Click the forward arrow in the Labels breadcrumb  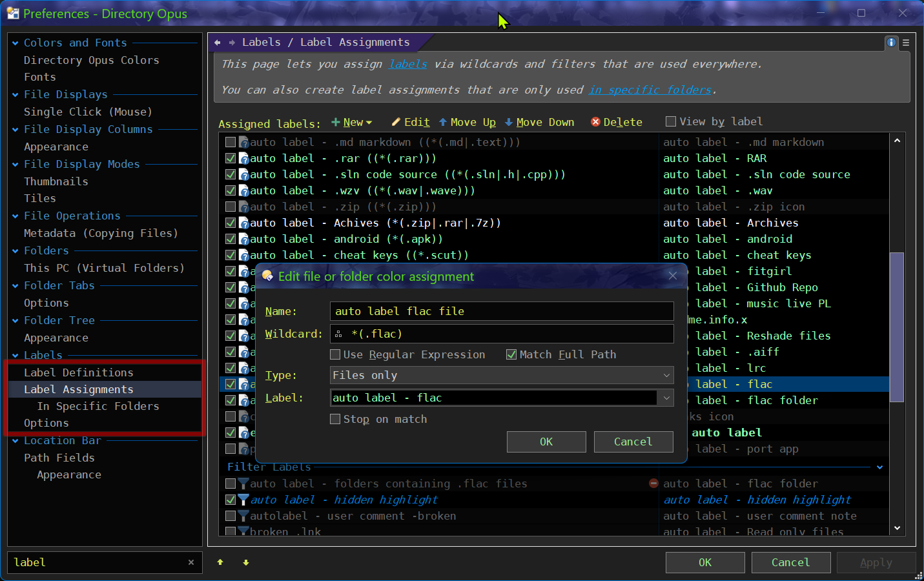232,43
